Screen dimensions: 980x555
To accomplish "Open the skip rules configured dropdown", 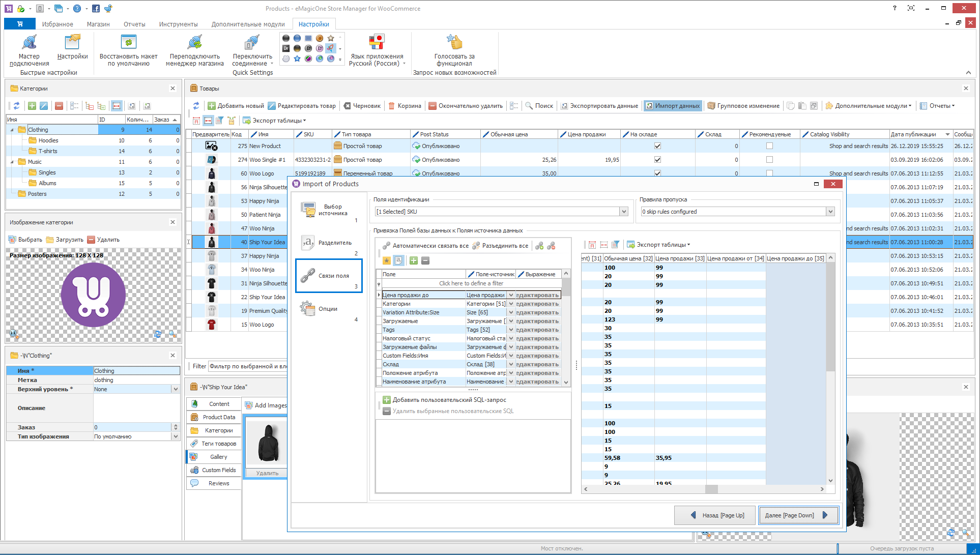I will [x=830, y=212].
